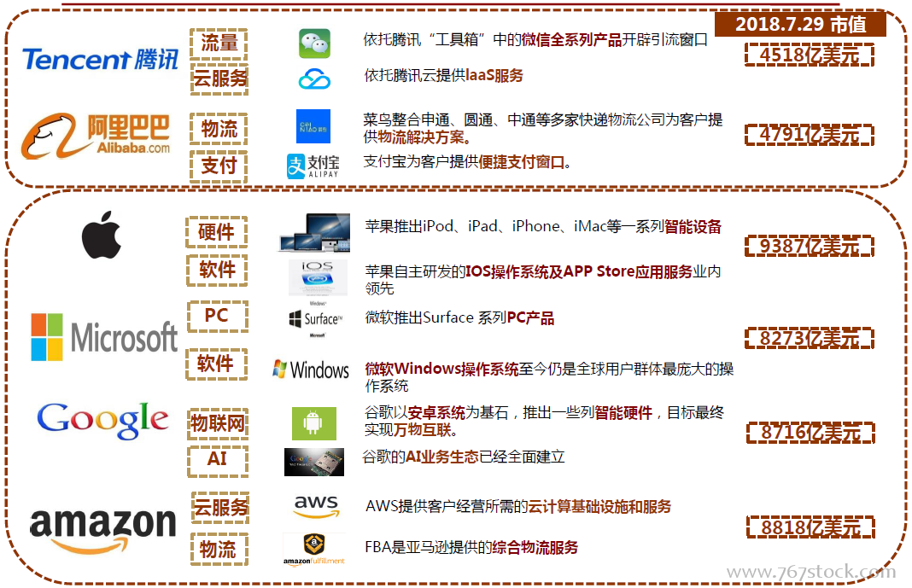Click the 物联网 label box for Google
The width and height of the screenshot is (912, 588).
[217, 423]
